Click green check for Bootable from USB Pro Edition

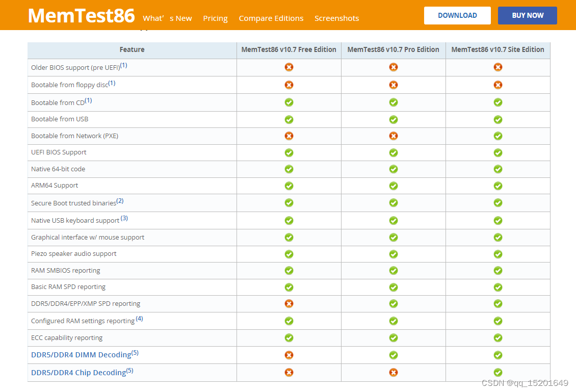point(394,119)
